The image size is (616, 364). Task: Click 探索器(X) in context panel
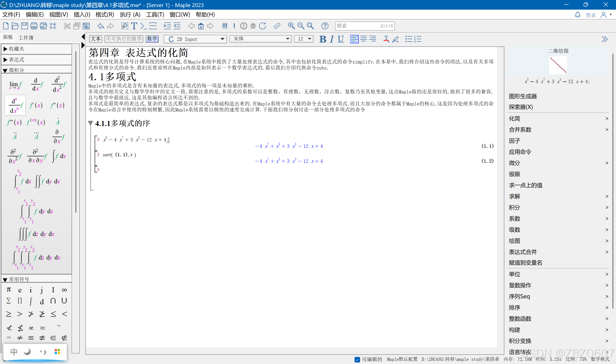521,107
